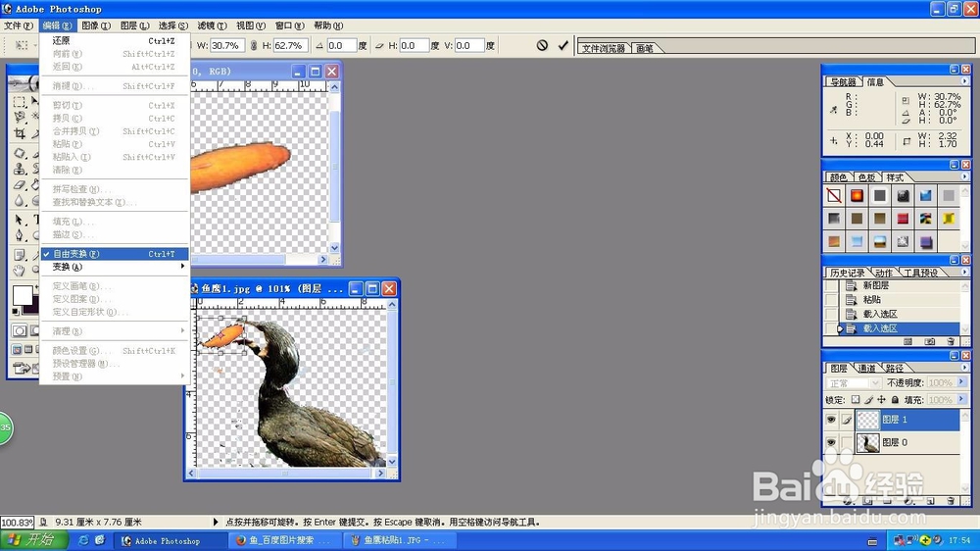This screenshot has width=980, height=551.
Task: Switch to the 动作 tab
Action: pos(883,273)
